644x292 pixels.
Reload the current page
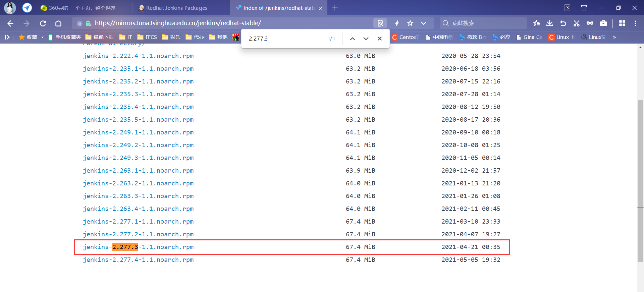(x=43, y=23)
